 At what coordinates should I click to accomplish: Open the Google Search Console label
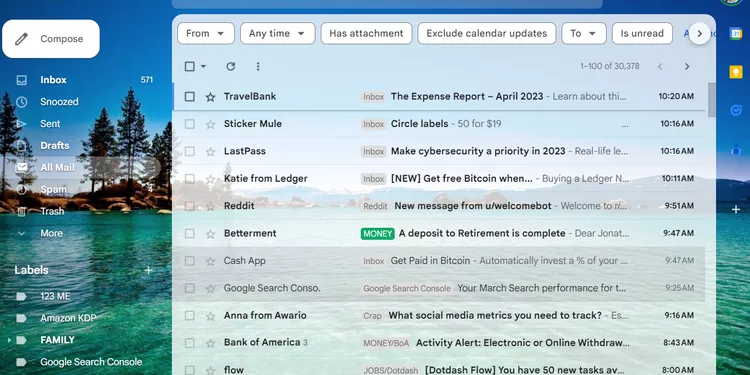[x=91, y=362]
